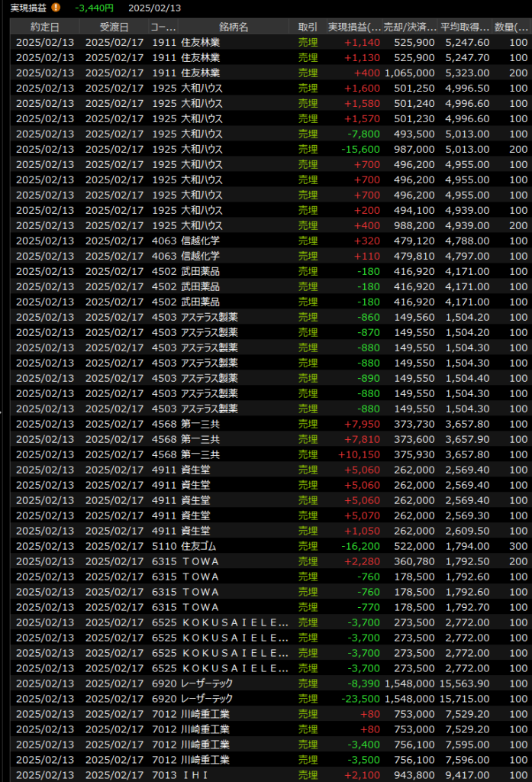Image resolution: width=532 pixels, height=782 pixels.
Task: Select the 信越化学 row with +320 profit
Action: coord(229,241)
